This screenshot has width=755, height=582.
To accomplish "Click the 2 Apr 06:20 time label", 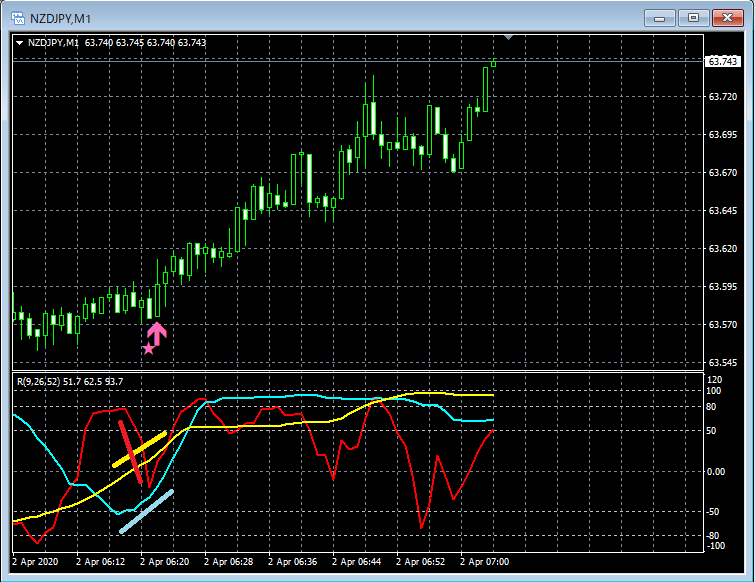I will pyautogui.click(x=165, y=562).
